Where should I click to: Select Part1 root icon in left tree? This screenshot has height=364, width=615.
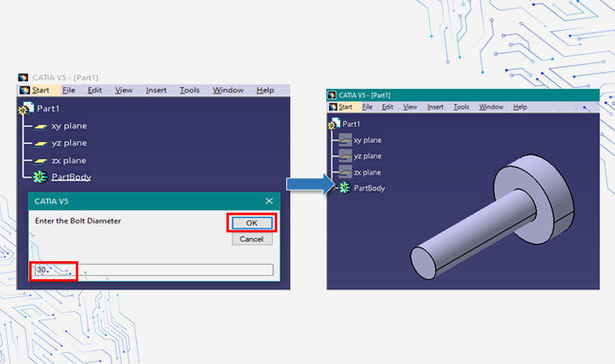(27, 108)
